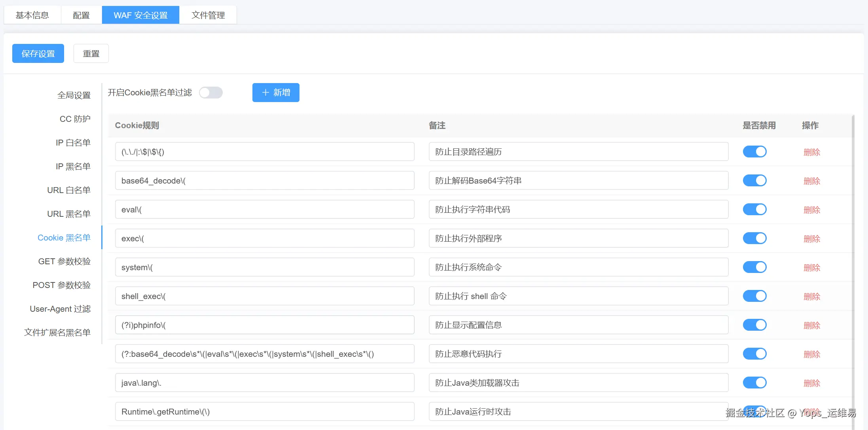Viewport: 868px width, 430px height.
Task: Click the exec\( rule input field
Action: (x=264, y=239)
